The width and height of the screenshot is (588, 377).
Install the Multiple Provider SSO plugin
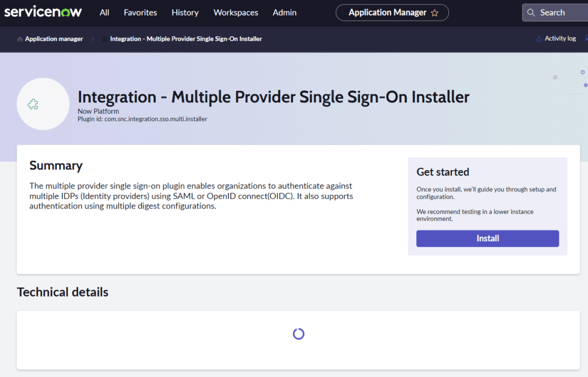487,238
